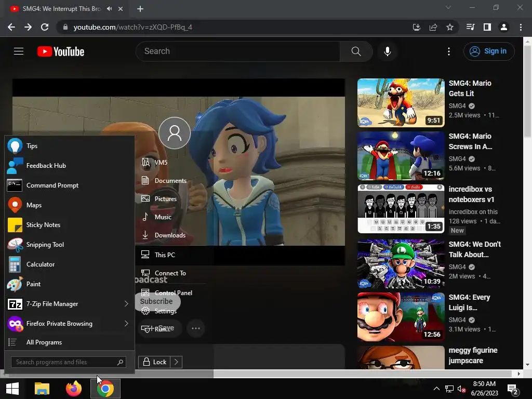The width and height of the screenshot is (532, 399).
Task: Reload the YouTube page
Action: [45, 27]
